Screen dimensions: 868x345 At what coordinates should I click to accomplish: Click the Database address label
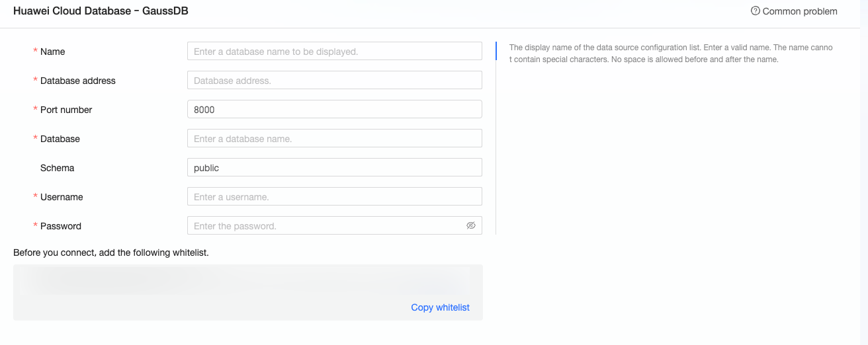77,81
